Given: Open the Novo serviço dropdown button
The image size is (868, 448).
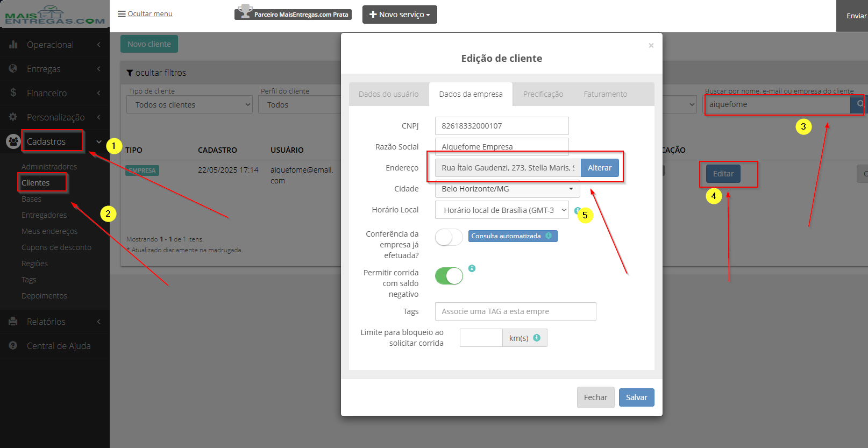Looking at the screenshot, I should pyautogui.click(x=400, y=15).
